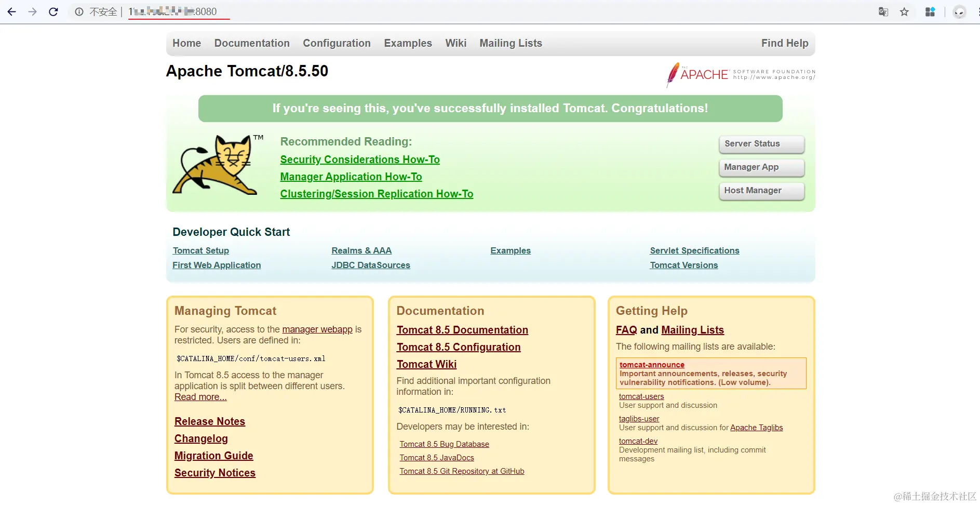The width and height of the screenshot is (980, 505).
Task: Open Clustering/Session Replication How-To link
Action: click(377, 194)
